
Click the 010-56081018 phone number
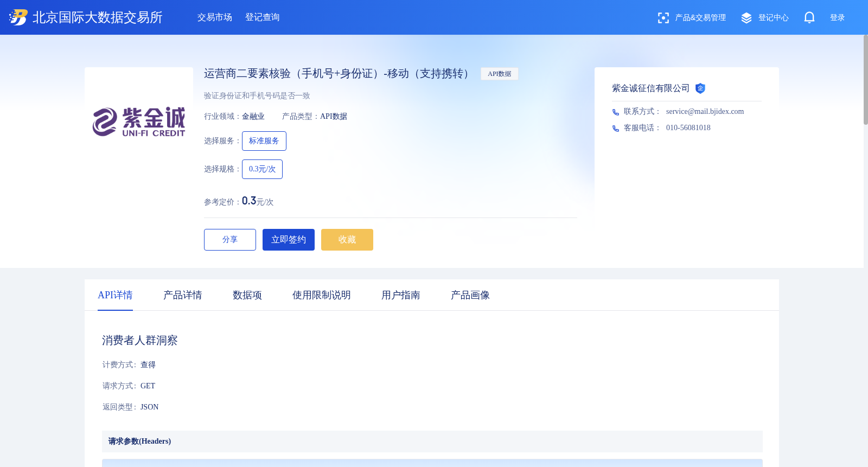click(688, 128)
